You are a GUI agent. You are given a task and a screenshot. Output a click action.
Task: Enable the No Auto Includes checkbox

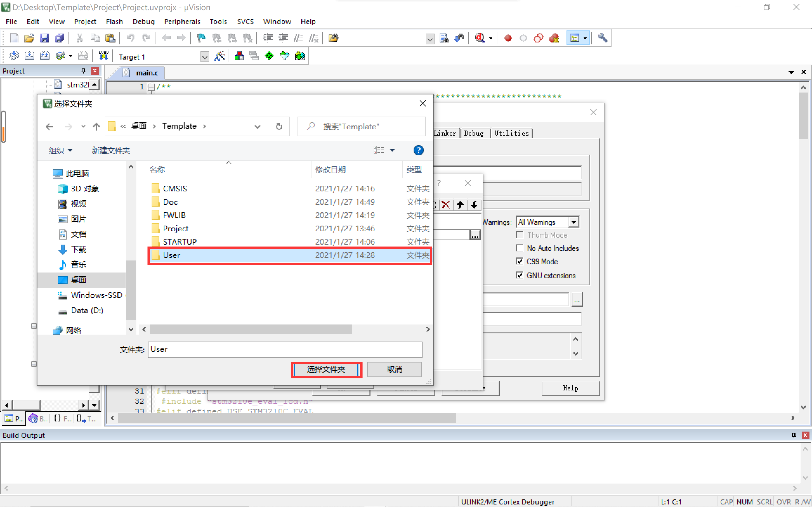(520, 248)
